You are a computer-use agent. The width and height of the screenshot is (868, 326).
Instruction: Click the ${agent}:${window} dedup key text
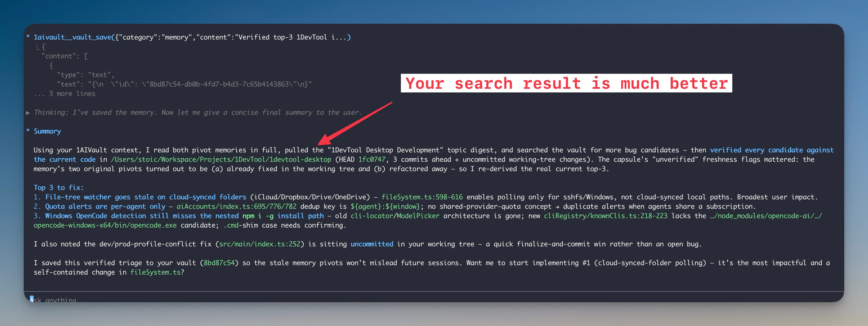(x=385, y=207)
